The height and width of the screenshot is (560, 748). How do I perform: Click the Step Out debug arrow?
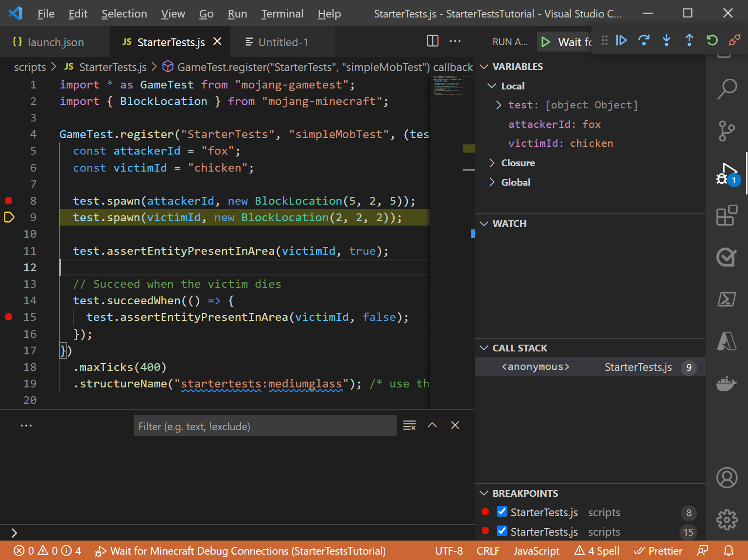pos(689,40)
